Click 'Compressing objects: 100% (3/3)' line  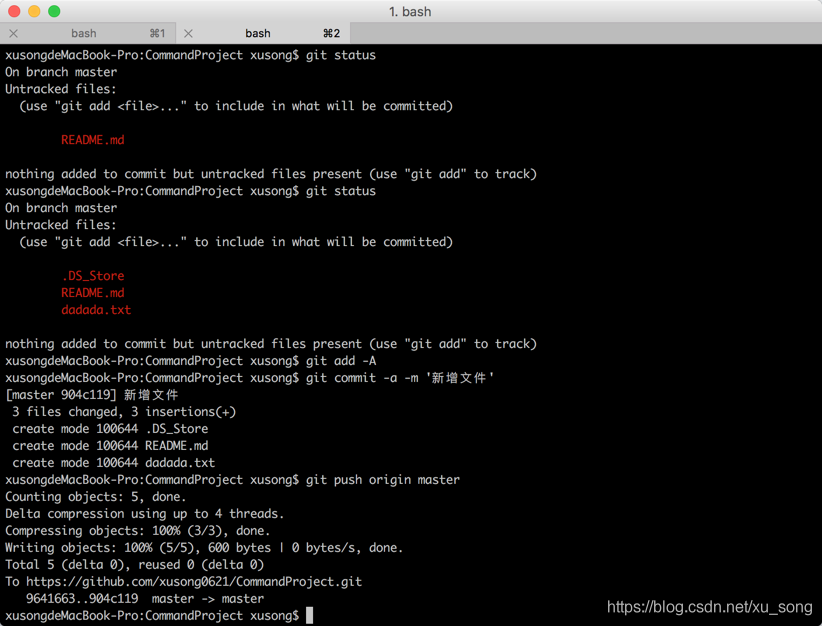[x=138, y=531]
